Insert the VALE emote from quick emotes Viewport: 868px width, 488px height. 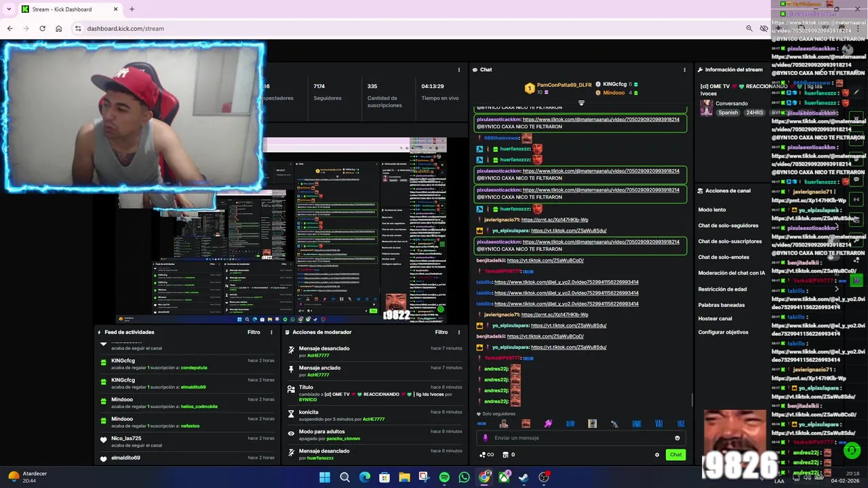pos(680,424)
